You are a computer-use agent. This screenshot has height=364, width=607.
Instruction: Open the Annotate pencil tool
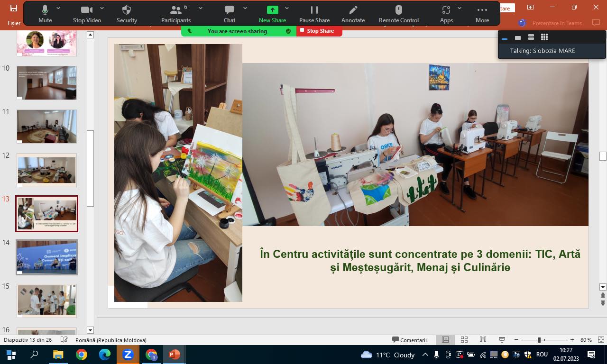click(353, 14)
